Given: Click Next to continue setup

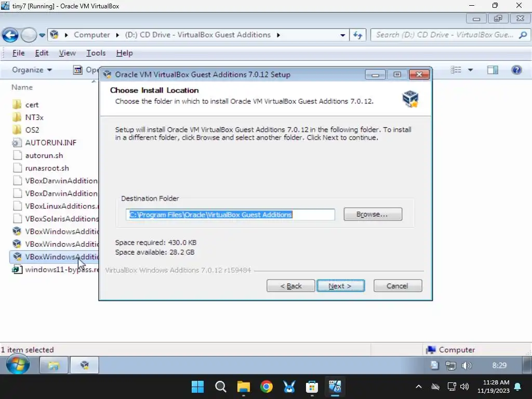Looking at the screenshot, I should [340, 286].
